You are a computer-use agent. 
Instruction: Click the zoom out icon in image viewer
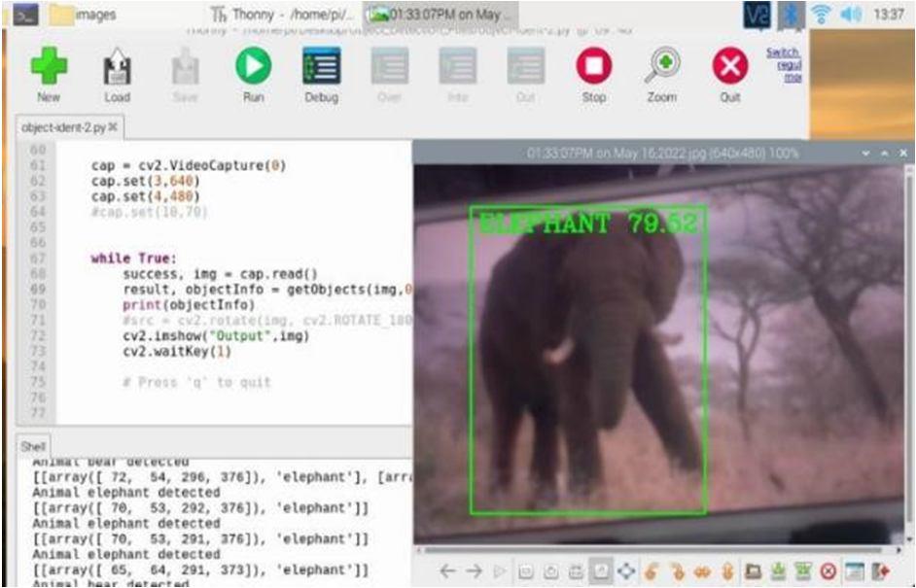(x=525, y=571)
